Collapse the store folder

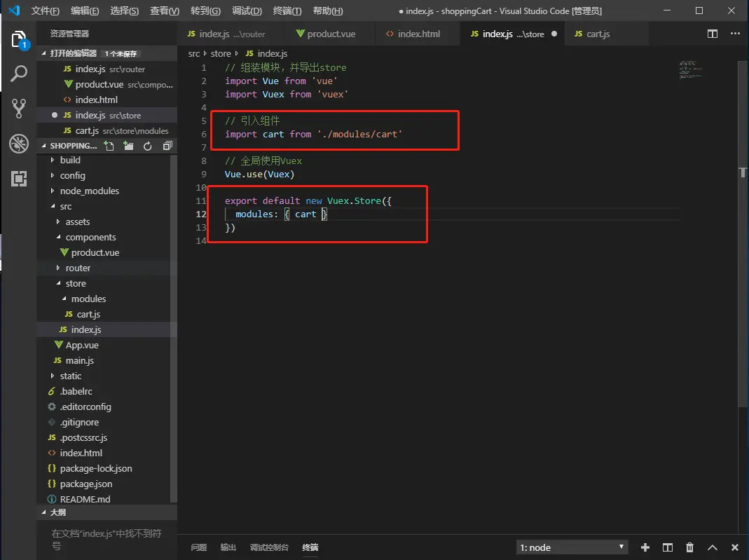tap(58, 283)
